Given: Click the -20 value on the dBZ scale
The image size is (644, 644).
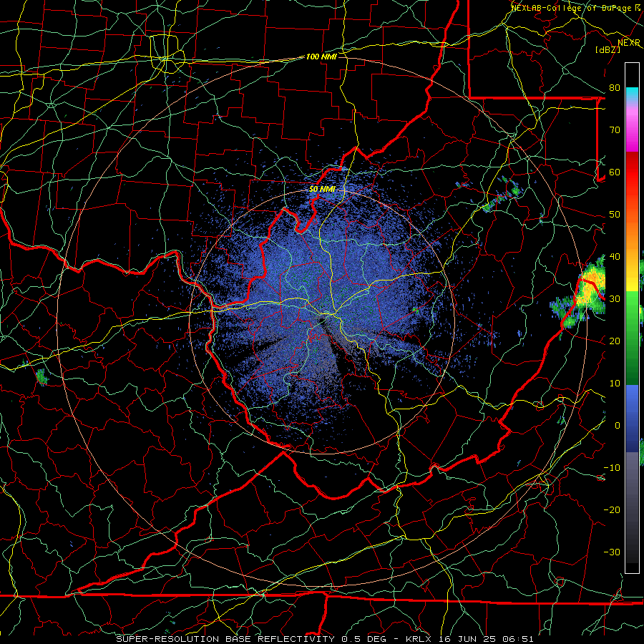Looking at the screenshot, I should pyautogui.click(x=612, y=510).
